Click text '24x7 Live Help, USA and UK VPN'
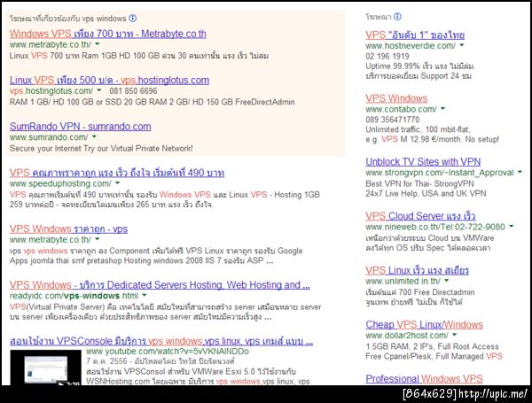 point(426,194)
